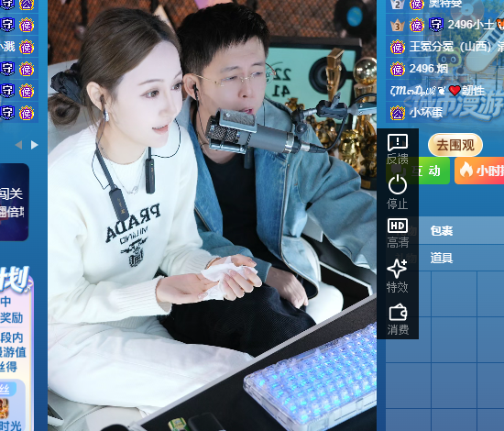Click the red heart icon before 韧性
Viewport: 504px width, 431px height.
[455, 91]
